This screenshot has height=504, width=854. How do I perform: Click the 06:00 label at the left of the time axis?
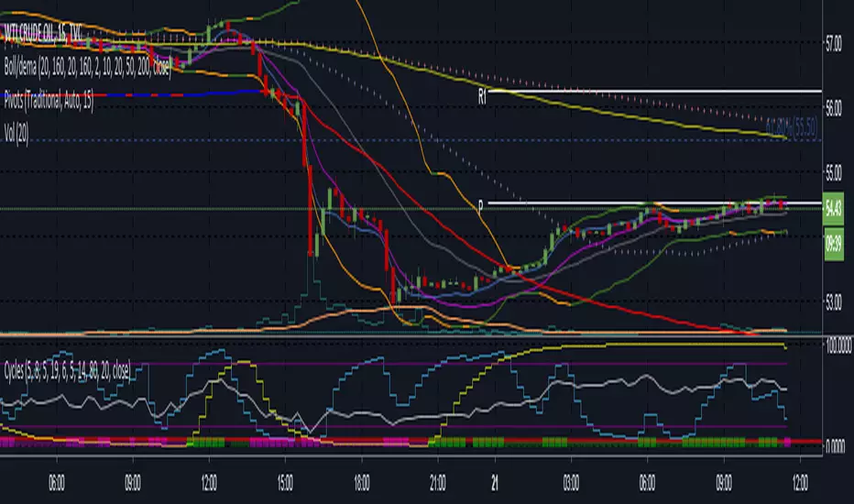point(57,483)
